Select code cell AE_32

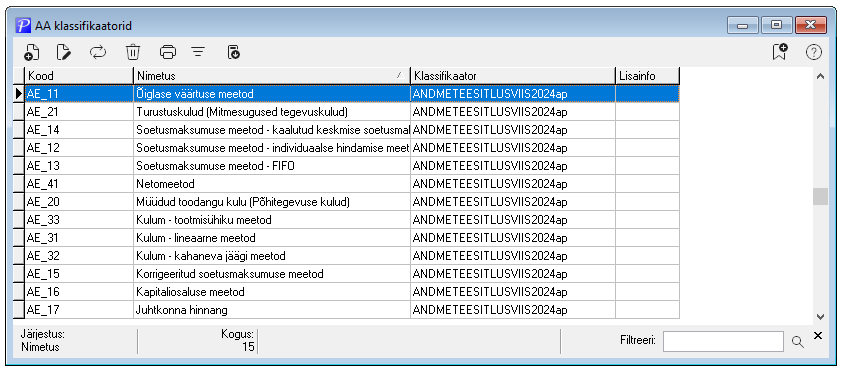point(79,256)
